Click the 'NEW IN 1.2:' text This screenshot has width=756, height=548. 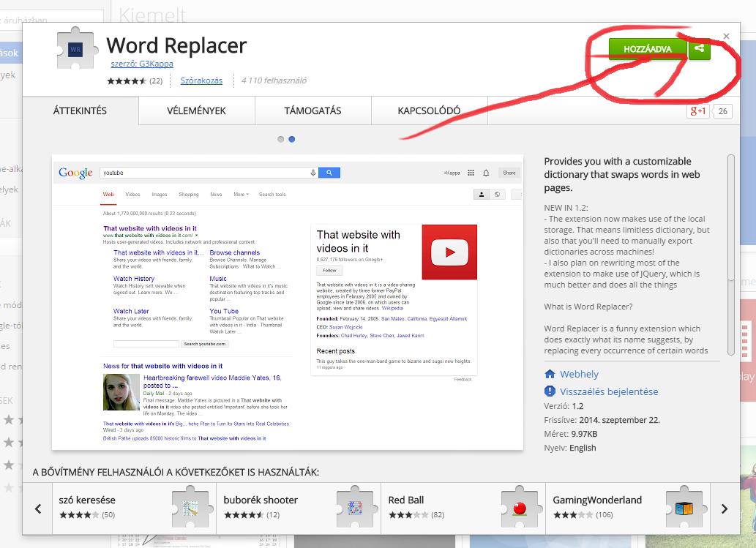pyautogui.click(x=566, y=208)
